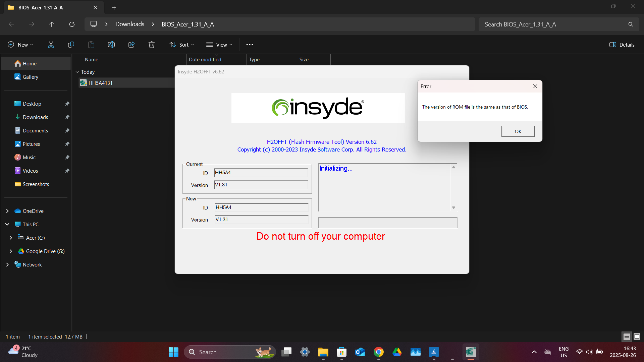This screenshot has height=362, width=644.
Task: Show hidden system tray icons
Action: pos(534,352)
